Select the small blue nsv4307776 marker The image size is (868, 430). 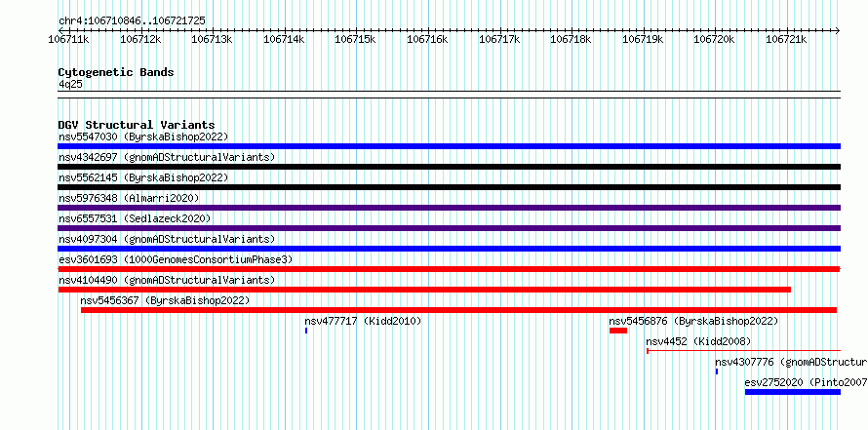pyautogui.click(x=716, y=371)
